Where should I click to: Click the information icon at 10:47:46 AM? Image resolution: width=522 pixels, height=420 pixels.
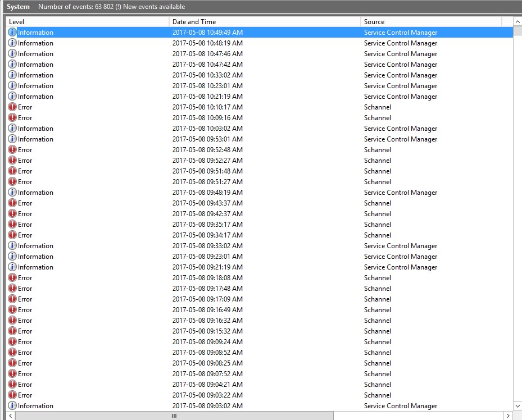tap(12, 53)
